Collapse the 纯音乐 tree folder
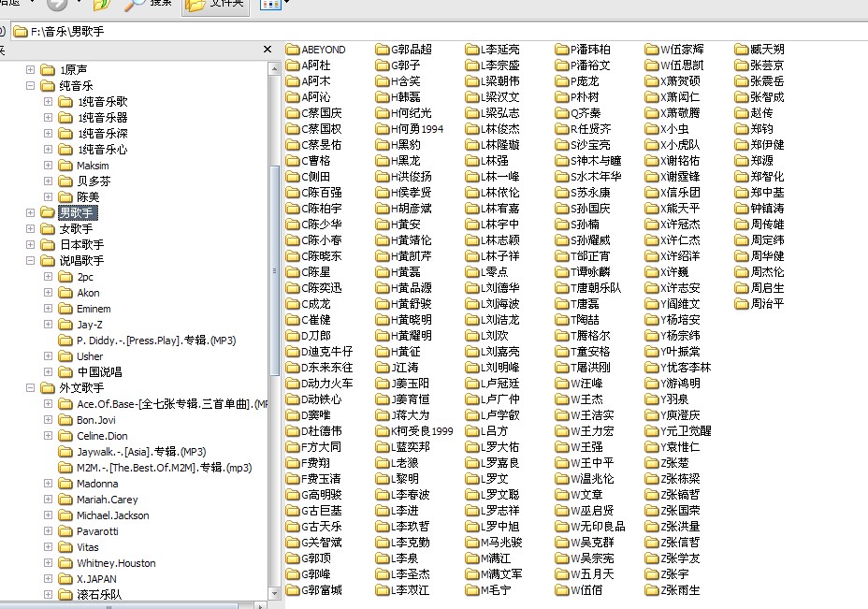This screenshot has height=609, width=868. click(31, 86)
